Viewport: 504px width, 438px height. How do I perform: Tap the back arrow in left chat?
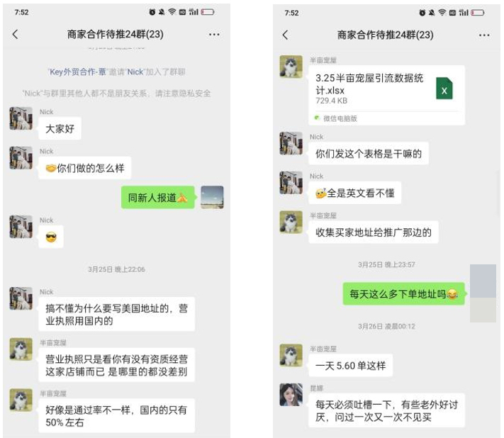[15, 35]
